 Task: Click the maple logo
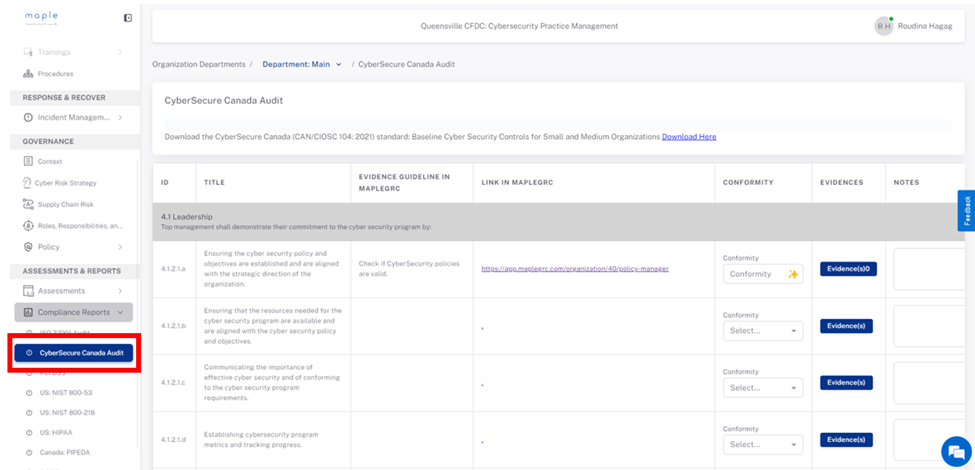[x=42, y=17]
